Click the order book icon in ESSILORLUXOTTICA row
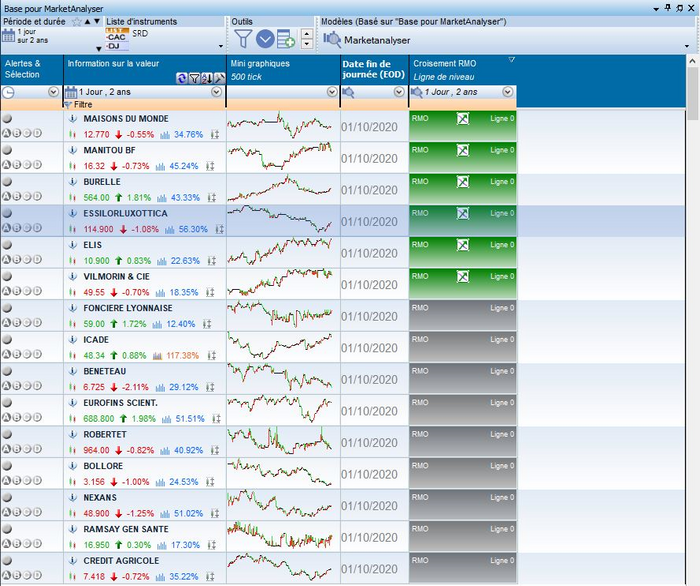 [x=220, y=229]
